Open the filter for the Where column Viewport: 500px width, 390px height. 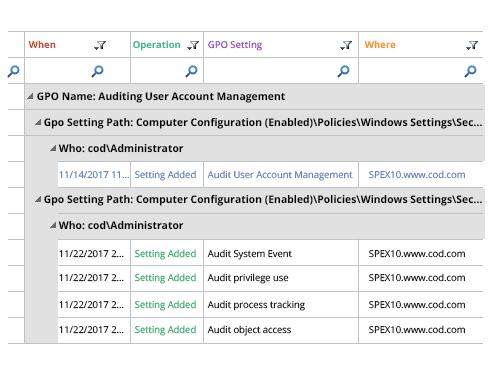click(x=472, y=45)
